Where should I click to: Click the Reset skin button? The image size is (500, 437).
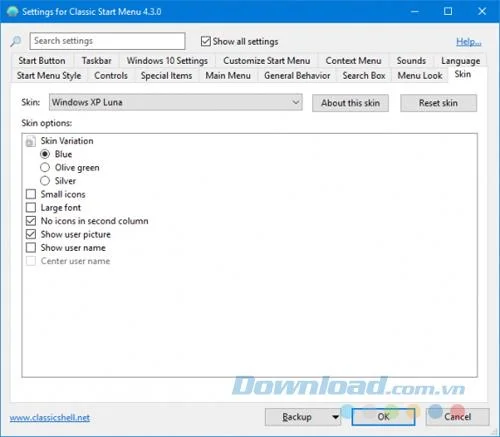pos(438,103)
